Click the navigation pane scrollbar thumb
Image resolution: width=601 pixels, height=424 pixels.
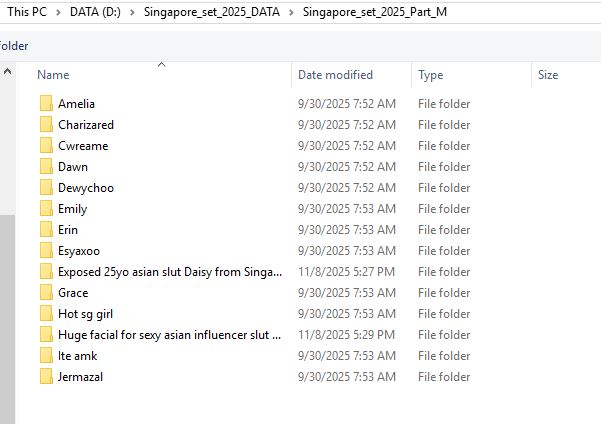coord(7,319)
